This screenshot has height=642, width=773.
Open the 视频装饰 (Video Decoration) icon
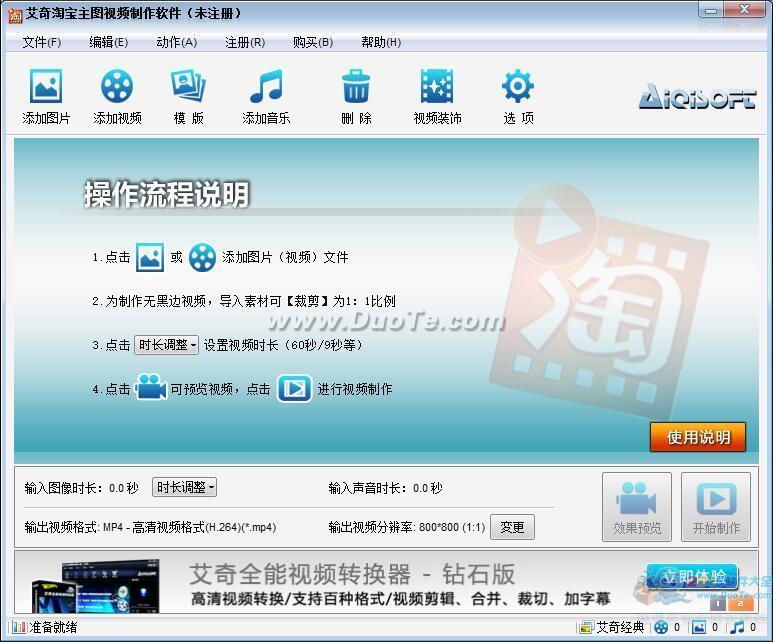click(x=437, y=86)
